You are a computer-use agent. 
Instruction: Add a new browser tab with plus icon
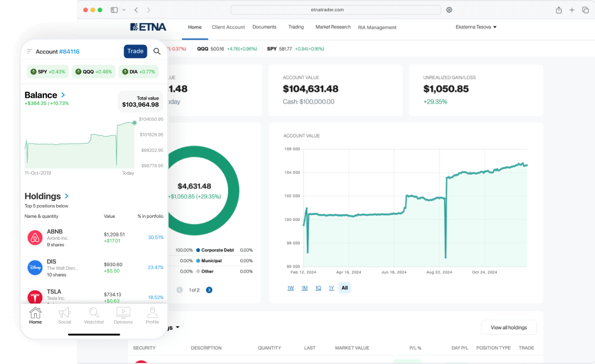tap(572, 10)
